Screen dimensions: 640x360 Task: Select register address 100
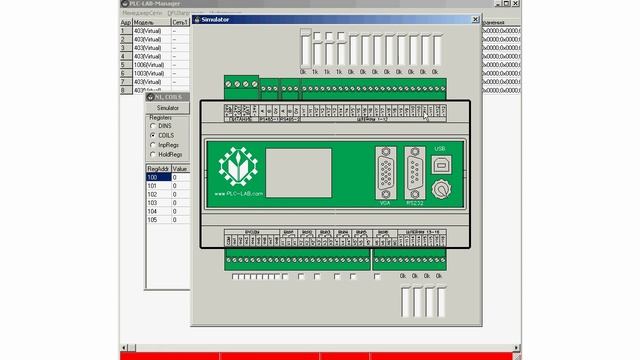click(158, 177)
